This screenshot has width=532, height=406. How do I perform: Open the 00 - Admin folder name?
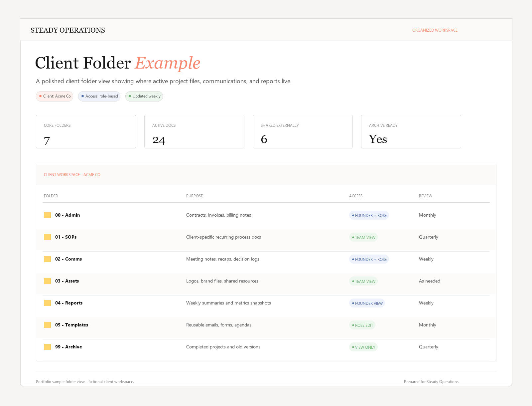tap(67, 215)
